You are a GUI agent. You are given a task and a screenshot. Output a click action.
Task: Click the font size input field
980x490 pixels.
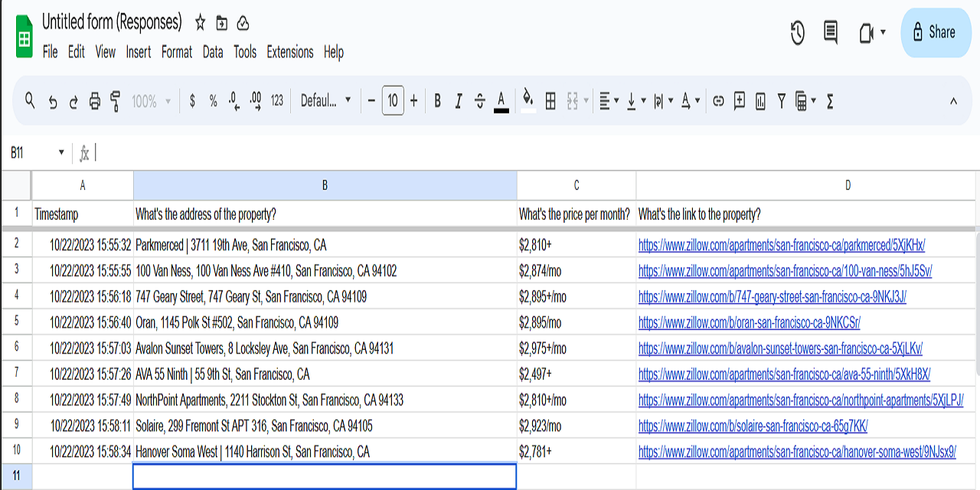[393, 100]
